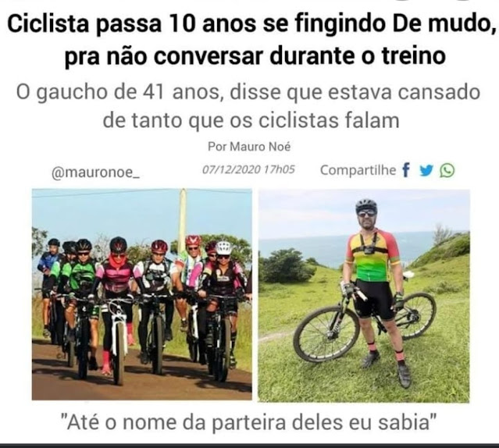The height and width of the screenshot is (448, 499).
Task: Click the 'Por Mauro Noé' byline
Action: tap(249, 147)
